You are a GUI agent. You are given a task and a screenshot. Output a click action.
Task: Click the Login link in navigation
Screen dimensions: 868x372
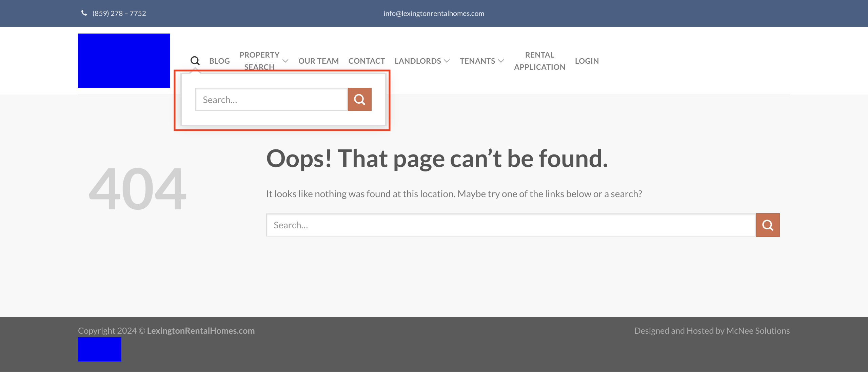click(x=587, y=61)
